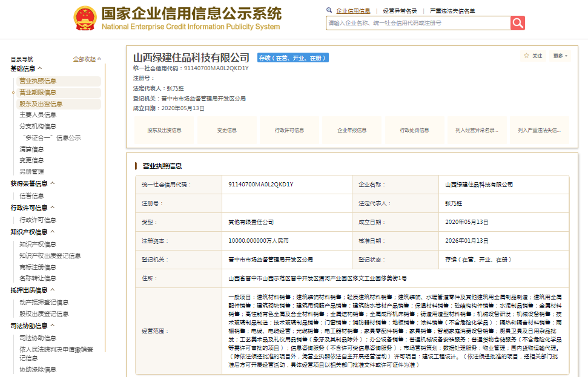This screenshot has width=588, height=377.
Task: Open 清算信息 in the navigation sidebar
Action: (x=31, y=149)
